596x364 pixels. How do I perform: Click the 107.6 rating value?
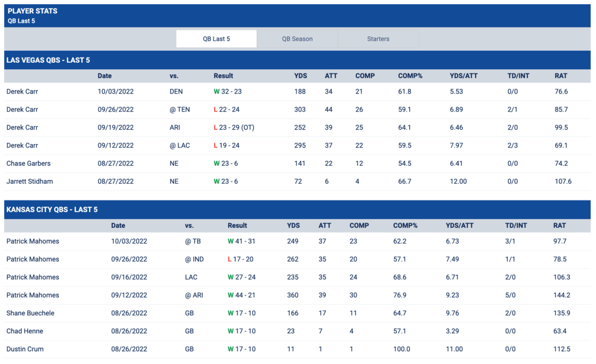click(x=563, y=181)
